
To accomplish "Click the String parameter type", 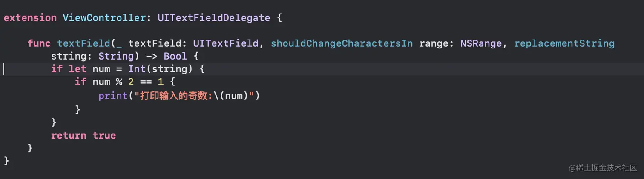I will [116, 56].
